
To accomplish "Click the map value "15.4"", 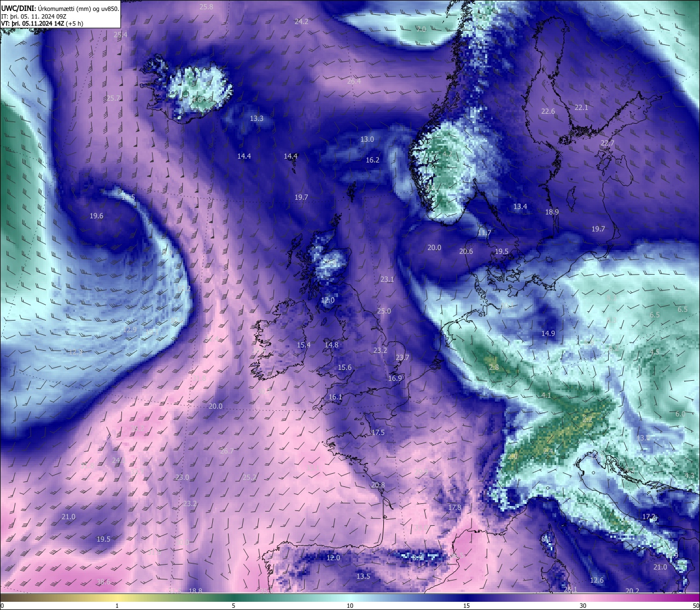I will point(304,345).
